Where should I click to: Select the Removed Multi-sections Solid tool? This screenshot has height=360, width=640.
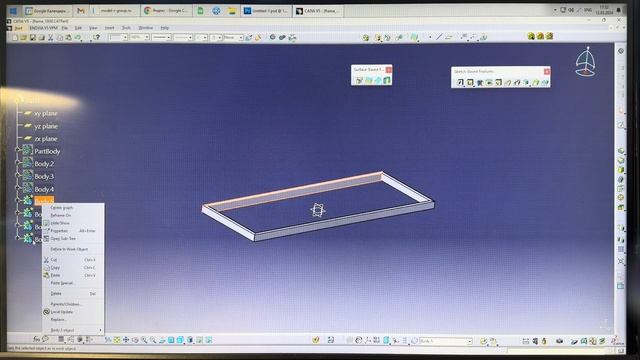544,82
